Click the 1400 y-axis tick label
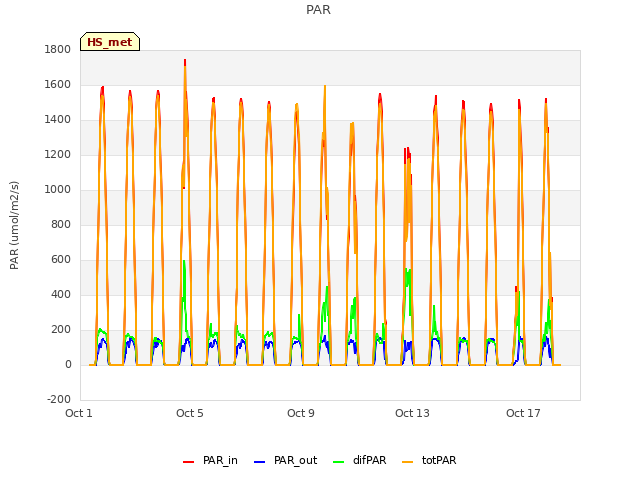Screen dimensions: 640x480 58,120
